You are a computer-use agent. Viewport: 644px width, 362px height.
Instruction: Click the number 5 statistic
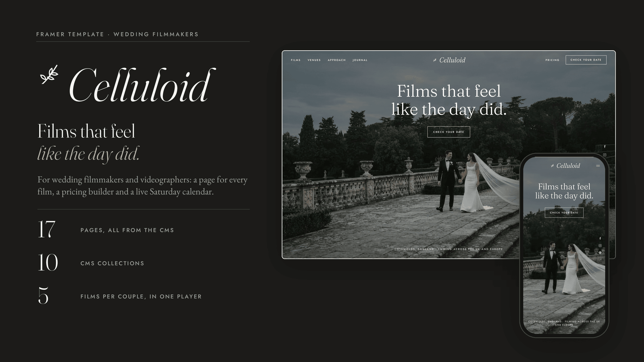(43, 296)
